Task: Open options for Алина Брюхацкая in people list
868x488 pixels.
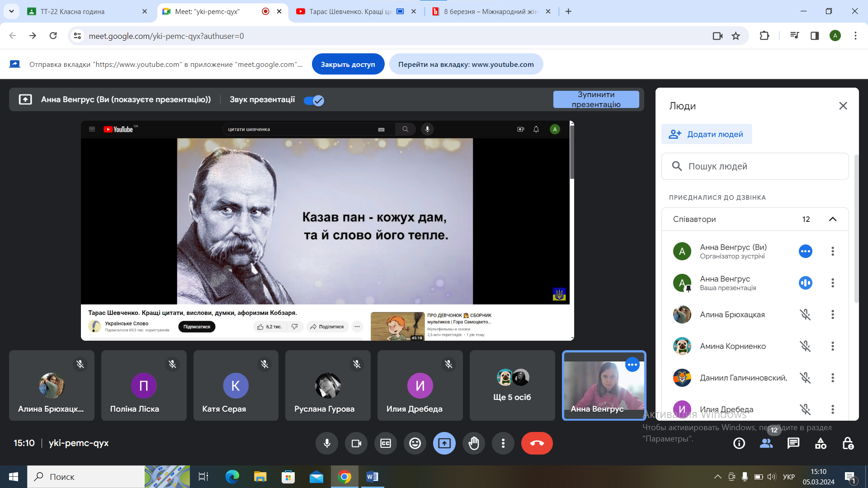Action: 833,314
